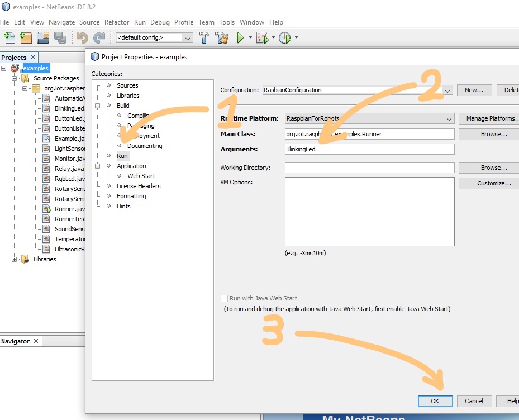The width and height of the screenshot is (519, 420).
Task: Click the Undo toolbar icon
Action: point(82,38)
